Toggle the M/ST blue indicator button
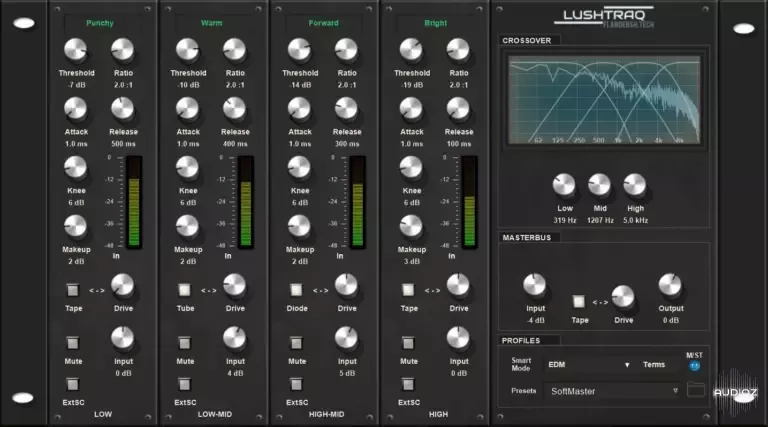The image size is (768, 427). coord(695,366)
